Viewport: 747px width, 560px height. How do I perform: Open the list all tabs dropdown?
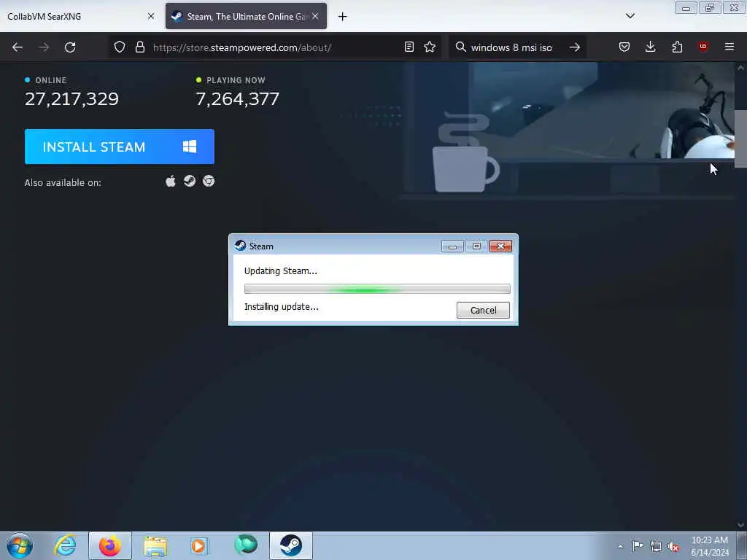pos(630,16)
